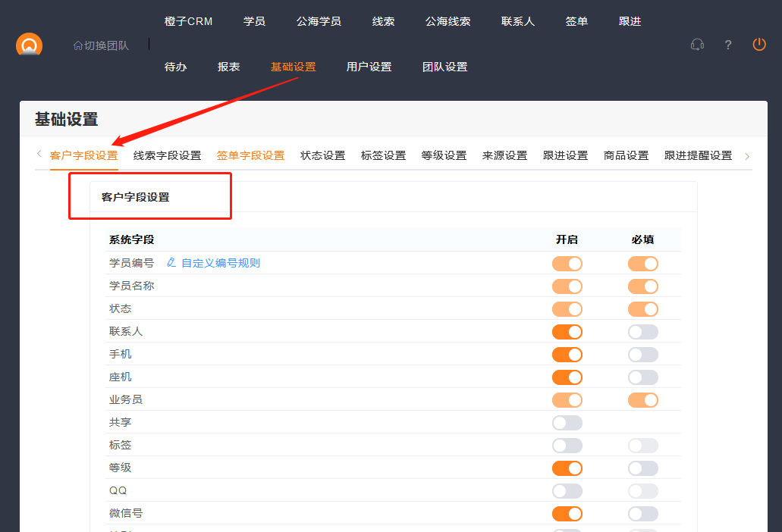
Task: Click the question mark help icon
Action: [x=728, y=45]
